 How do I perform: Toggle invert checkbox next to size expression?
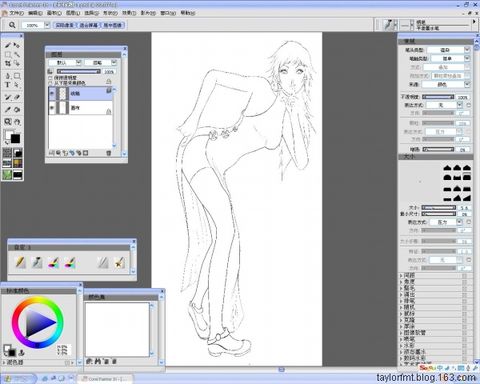(x=469, y=222)
